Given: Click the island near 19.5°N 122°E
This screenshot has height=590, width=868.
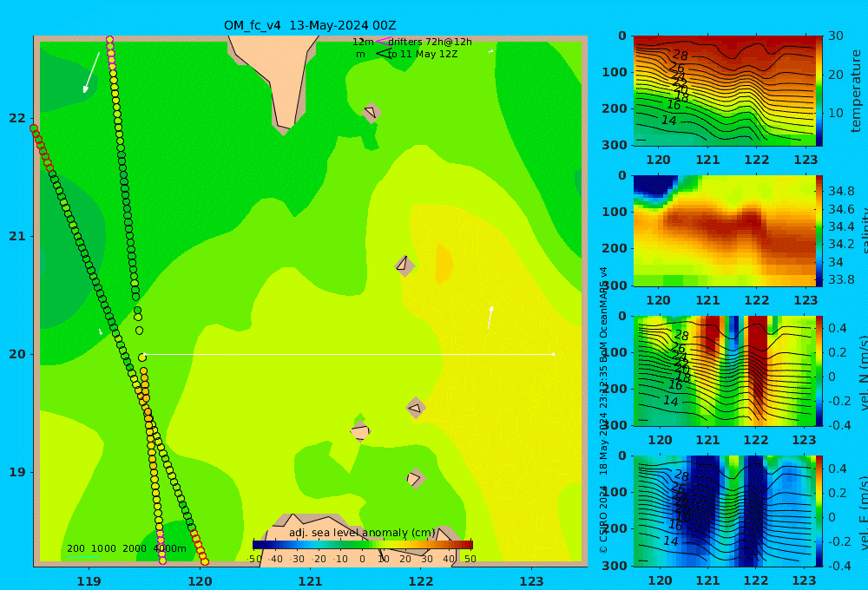Looking at the screenshot, I should point(415,409).
